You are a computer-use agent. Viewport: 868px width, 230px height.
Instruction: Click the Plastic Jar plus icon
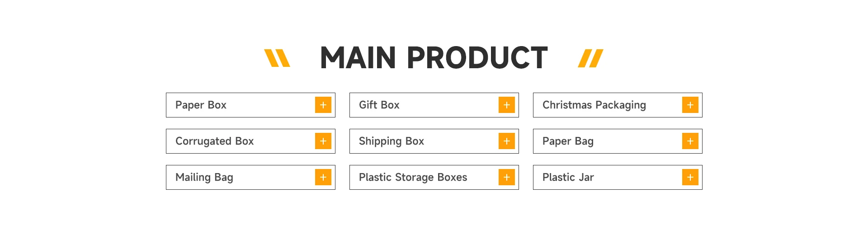(x=690, y=177)
